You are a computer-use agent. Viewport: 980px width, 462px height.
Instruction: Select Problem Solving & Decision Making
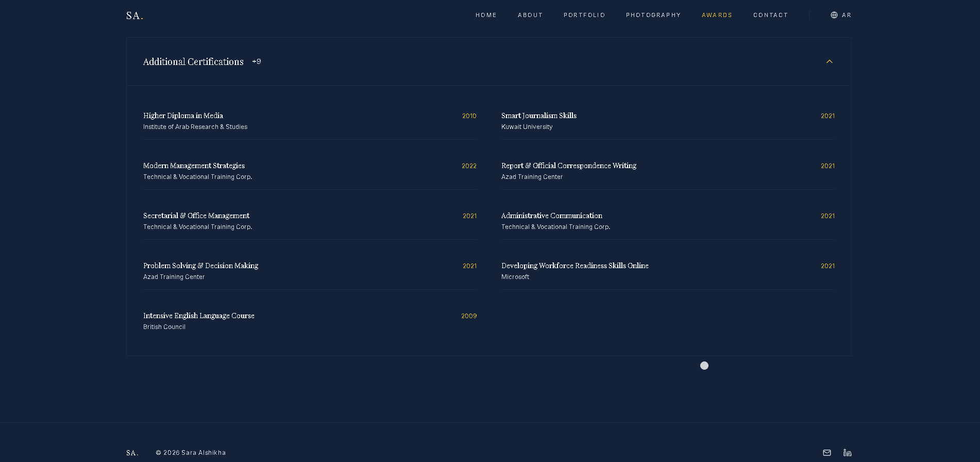point(200,266)
